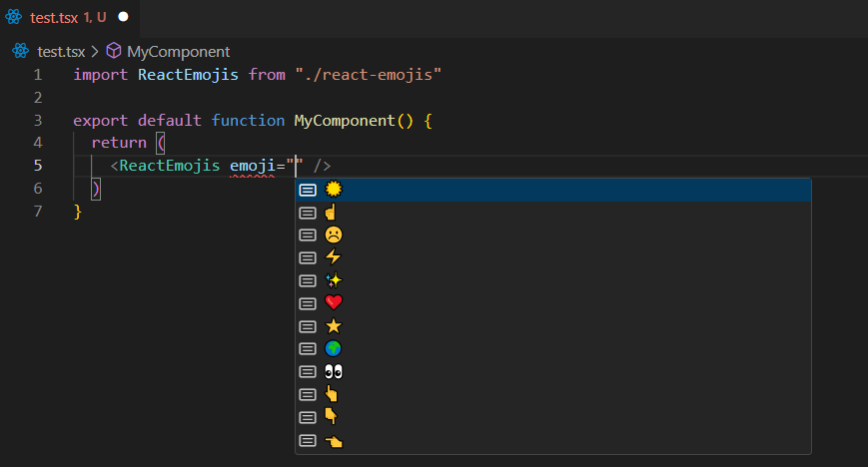868x467 pixels.
Task: Click the unsaved dot on test.tsx tab
Action: (123, 17)
